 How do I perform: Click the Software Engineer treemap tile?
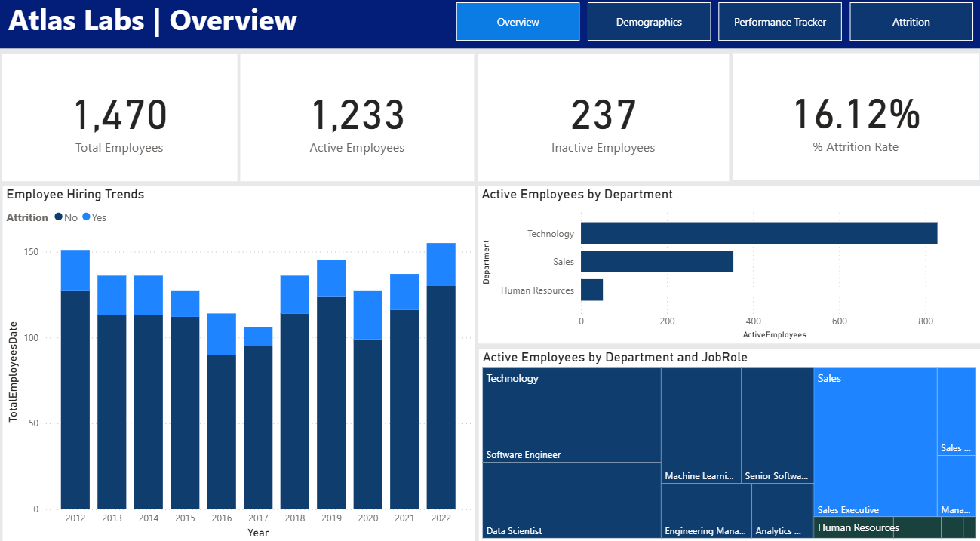pos(571,415)
